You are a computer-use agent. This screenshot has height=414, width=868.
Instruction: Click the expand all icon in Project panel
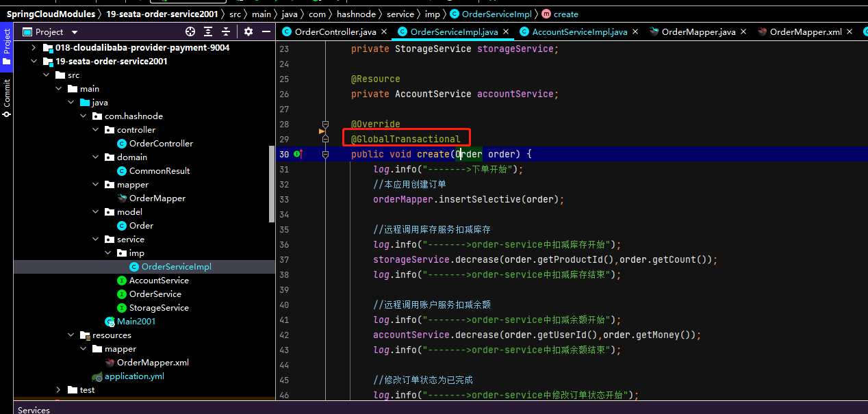click(208, 31)
